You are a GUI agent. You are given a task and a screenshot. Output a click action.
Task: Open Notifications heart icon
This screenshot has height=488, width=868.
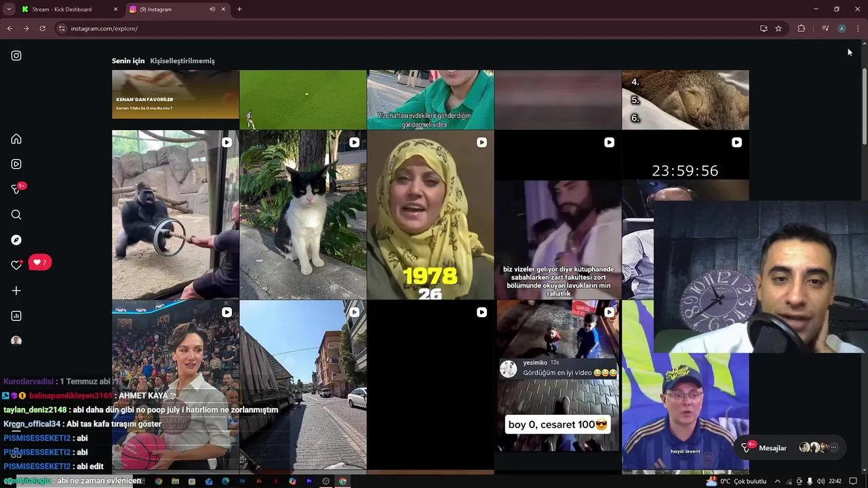(16, 265)
